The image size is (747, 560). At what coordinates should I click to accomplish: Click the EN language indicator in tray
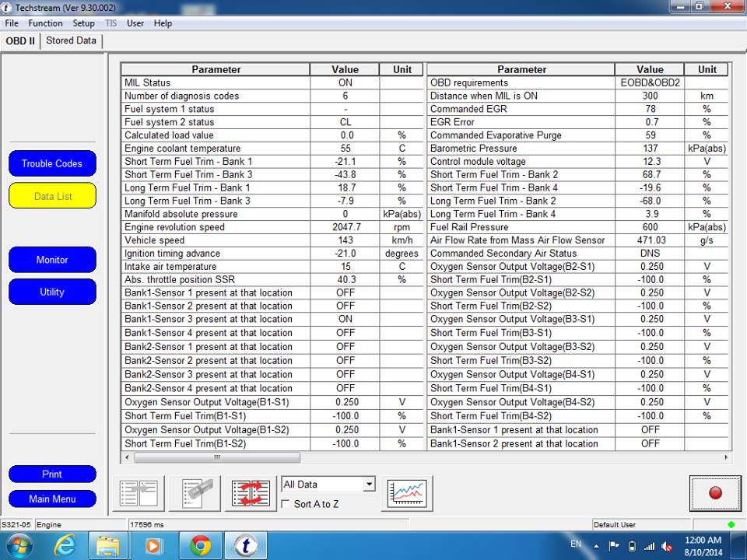coord(576,544)
